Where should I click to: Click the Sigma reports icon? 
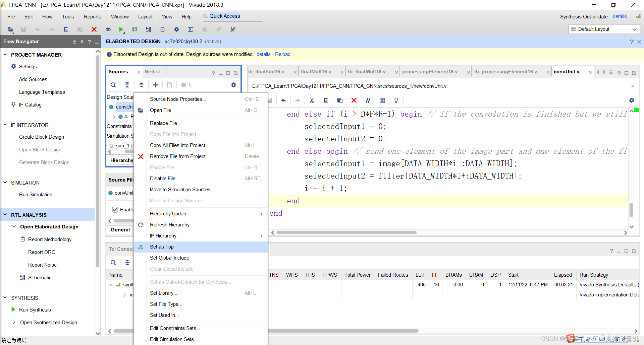pos(191,29)
